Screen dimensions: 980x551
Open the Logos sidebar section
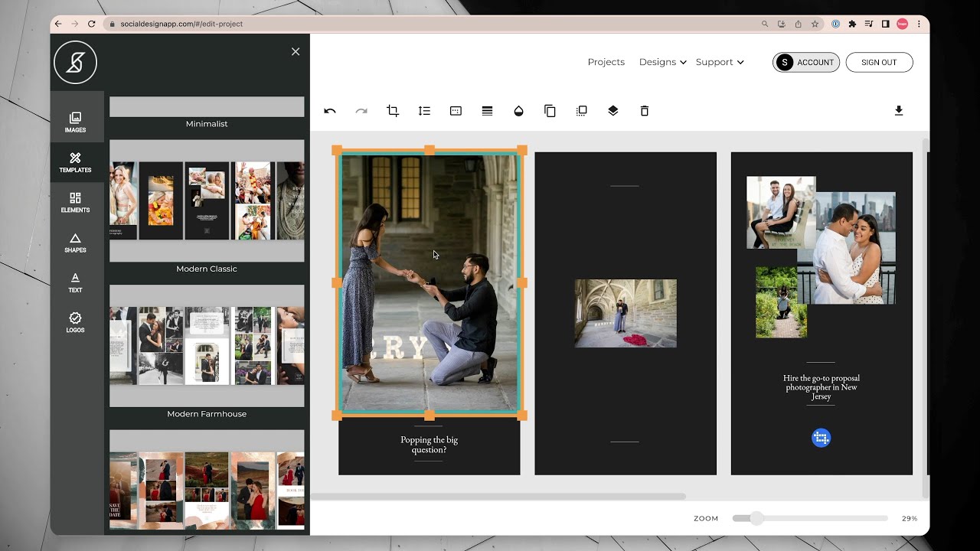(75, 322)
